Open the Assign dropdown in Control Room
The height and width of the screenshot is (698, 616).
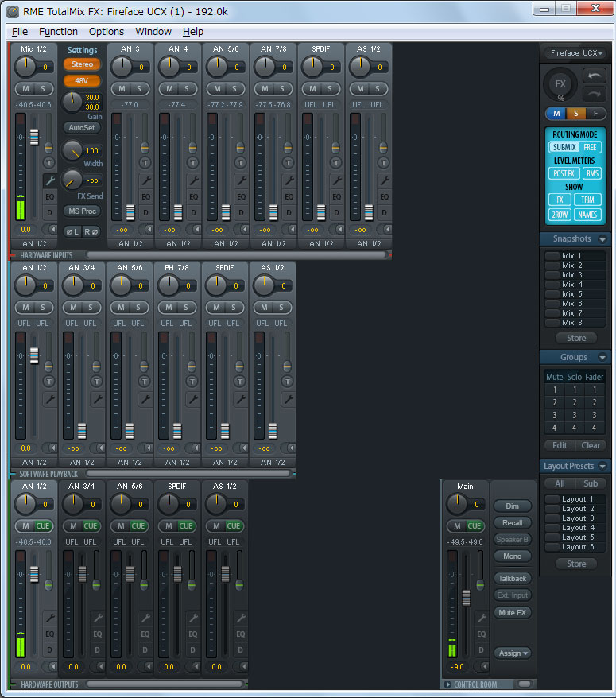click(513, 653)
